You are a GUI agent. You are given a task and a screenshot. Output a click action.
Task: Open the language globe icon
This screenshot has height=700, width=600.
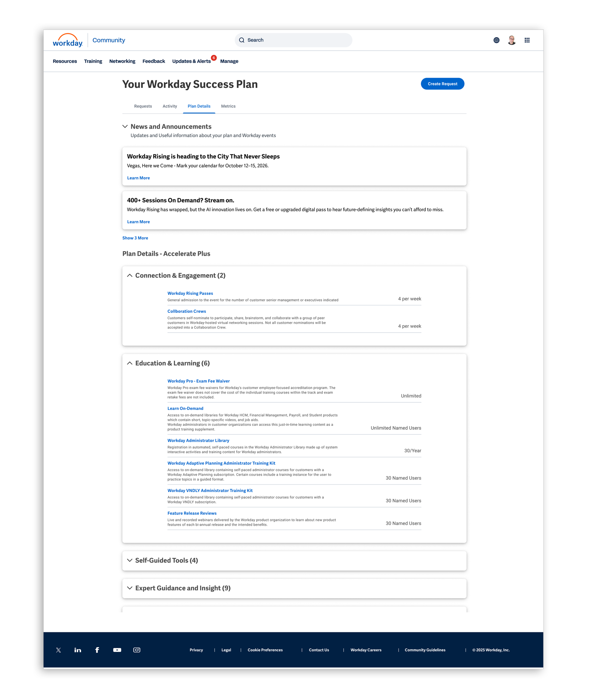coord(496,40)
